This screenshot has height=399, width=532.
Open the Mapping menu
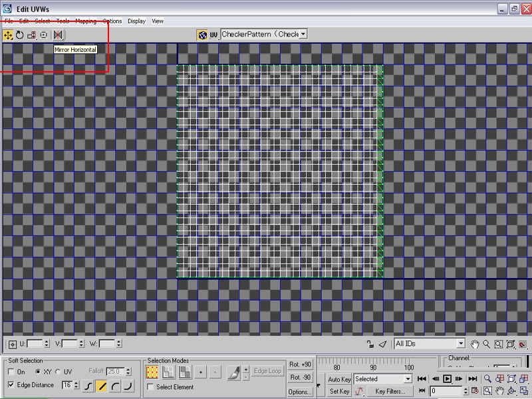[86, 21]
